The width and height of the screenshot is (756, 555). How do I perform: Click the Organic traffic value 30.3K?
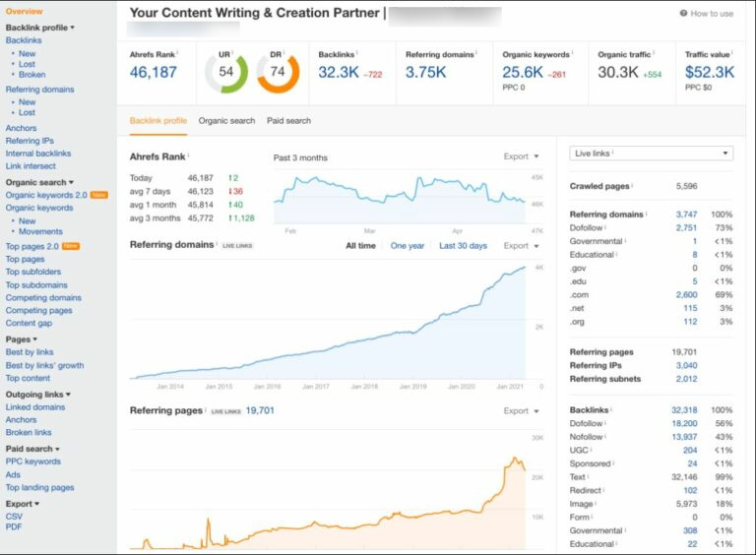(618, 72)
